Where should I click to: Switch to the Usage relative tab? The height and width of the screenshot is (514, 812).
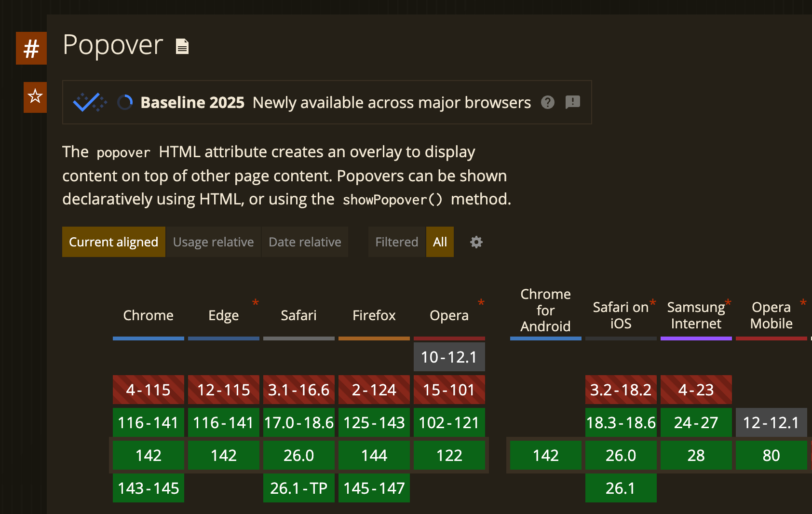213,242
